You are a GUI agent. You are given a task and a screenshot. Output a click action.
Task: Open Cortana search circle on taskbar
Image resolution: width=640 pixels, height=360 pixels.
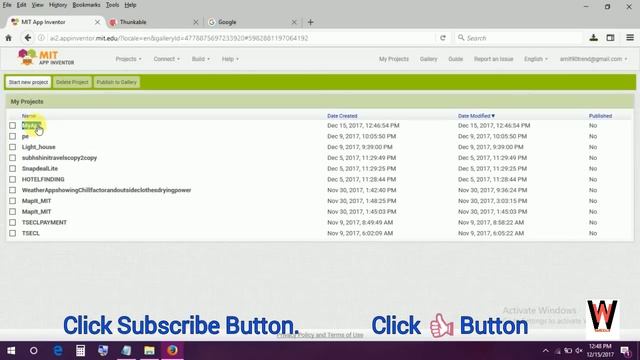(x=34, y=350)
